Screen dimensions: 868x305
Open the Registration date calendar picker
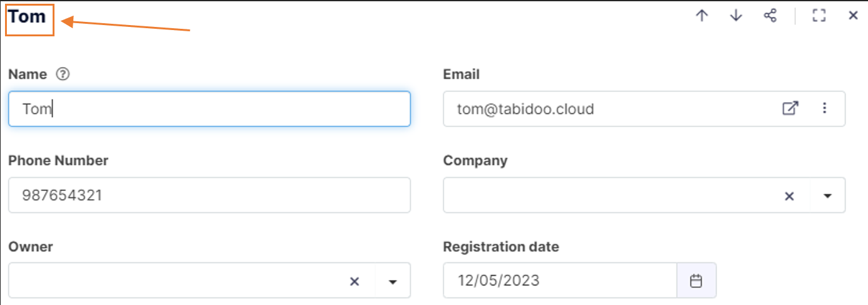[696, 281]
